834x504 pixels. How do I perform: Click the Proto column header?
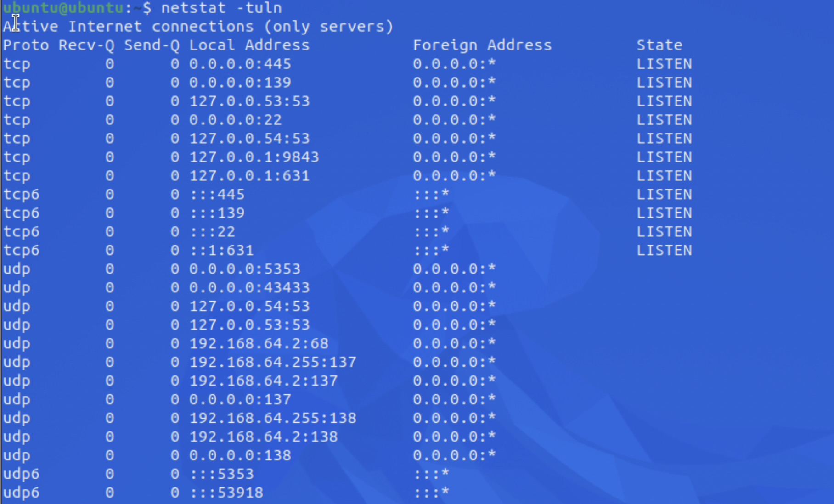coord(26,45)
